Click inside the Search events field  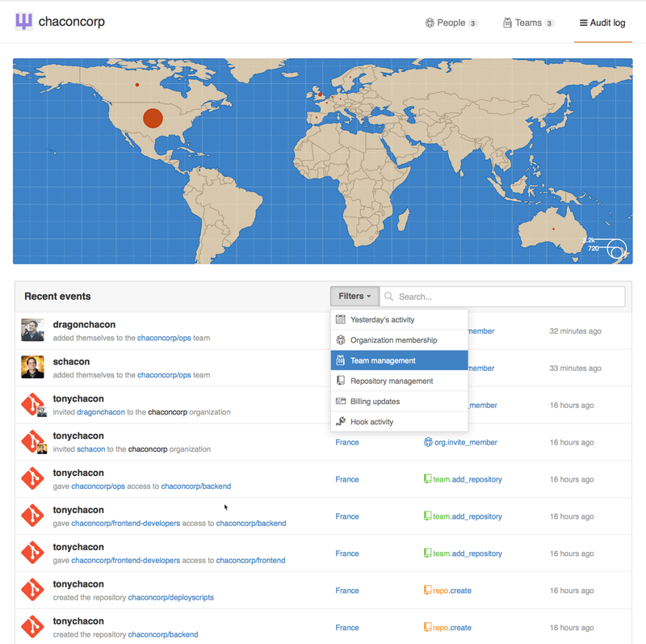coord(484,297)
